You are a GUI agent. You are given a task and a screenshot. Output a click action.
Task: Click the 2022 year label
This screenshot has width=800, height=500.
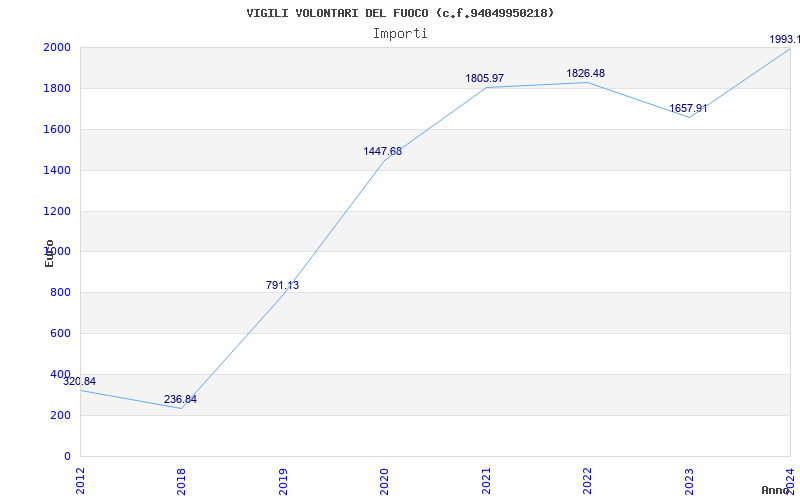[587, 480]
